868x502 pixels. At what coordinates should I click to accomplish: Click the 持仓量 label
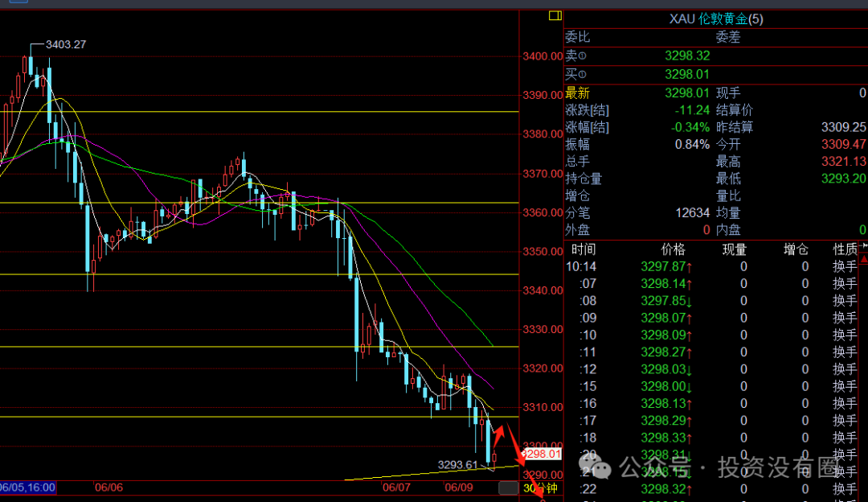[x=583, y=179]
